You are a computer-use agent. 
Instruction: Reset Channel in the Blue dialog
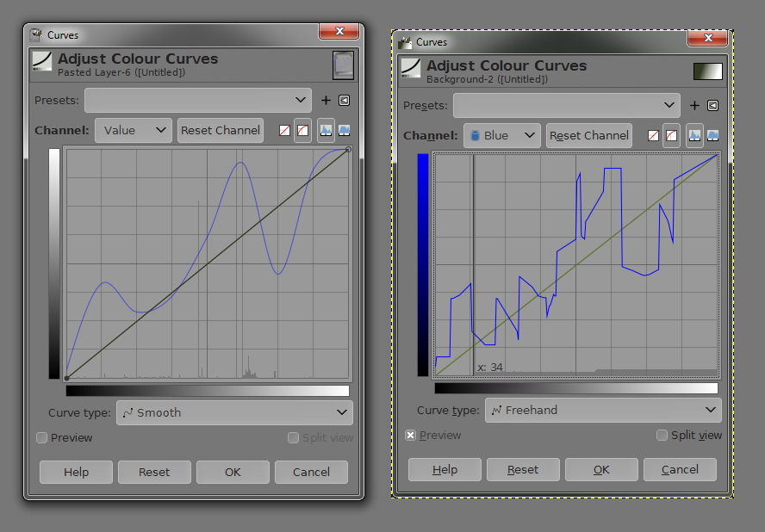(589, 135)
